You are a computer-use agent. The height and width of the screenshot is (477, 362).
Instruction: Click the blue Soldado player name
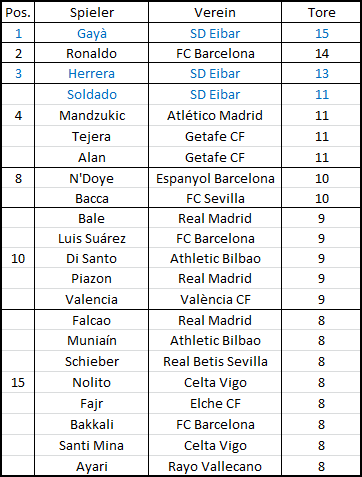(92, 94)
